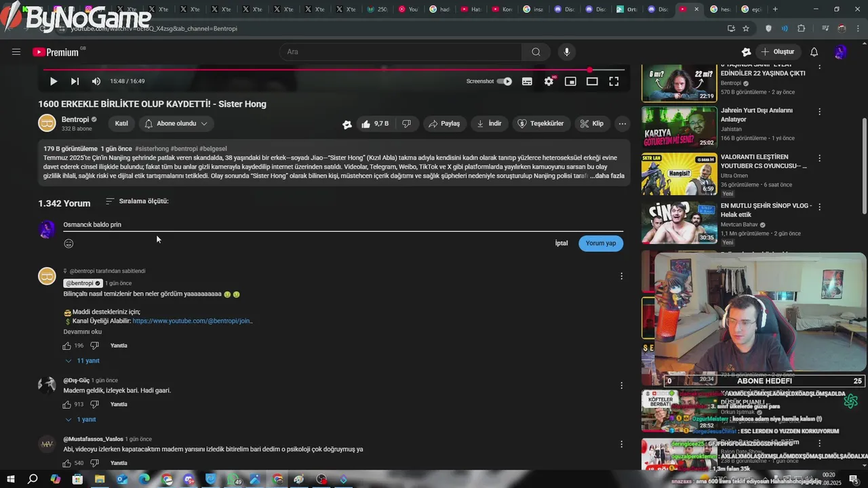Expand the 11 yanıt replies

(x=83, y=361)
